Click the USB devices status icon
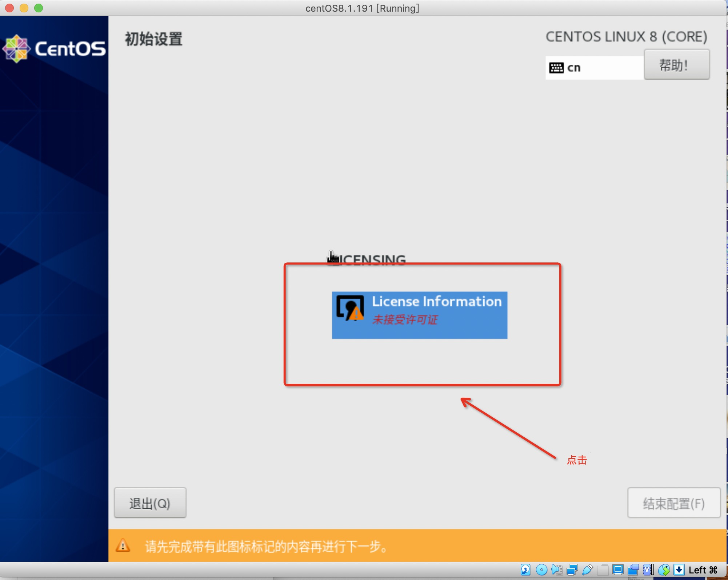The width and height of the screenshot is (728, 580). pos(588,569)
